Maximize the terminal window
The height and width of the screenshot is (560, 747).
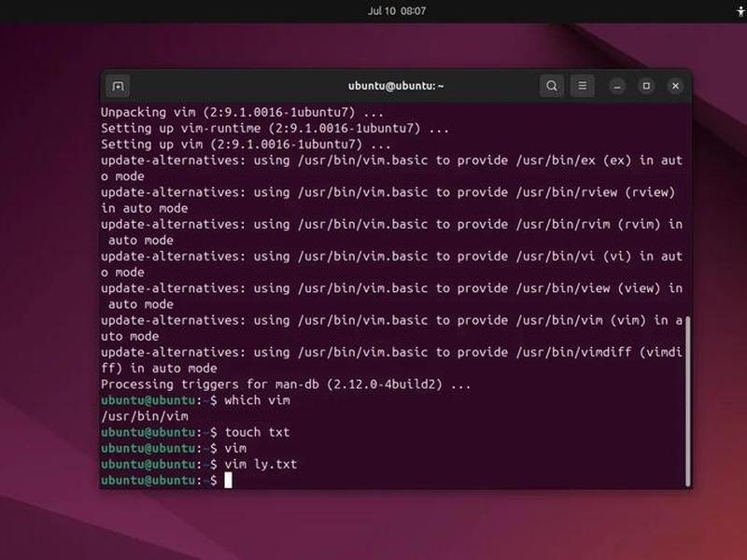point(646,86)
